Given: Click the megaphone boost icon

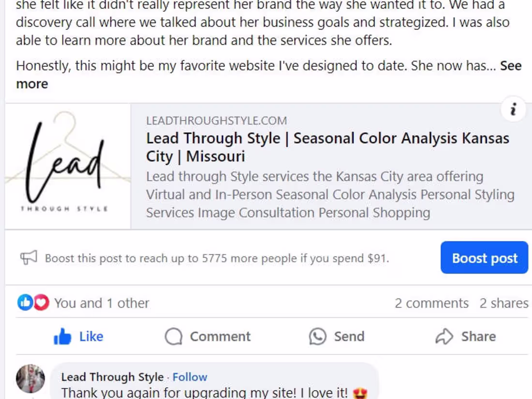Looking at the screenshot, I should (28, 257).
